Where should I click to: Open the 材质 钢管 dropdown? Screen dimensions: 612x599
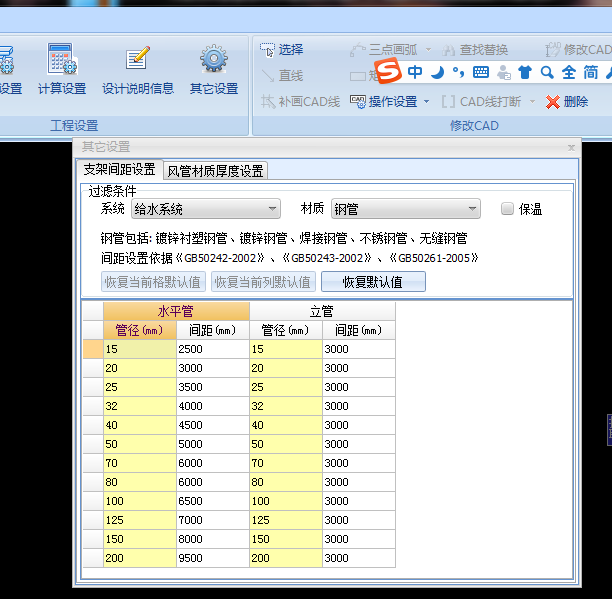click(x=406, y=209)
